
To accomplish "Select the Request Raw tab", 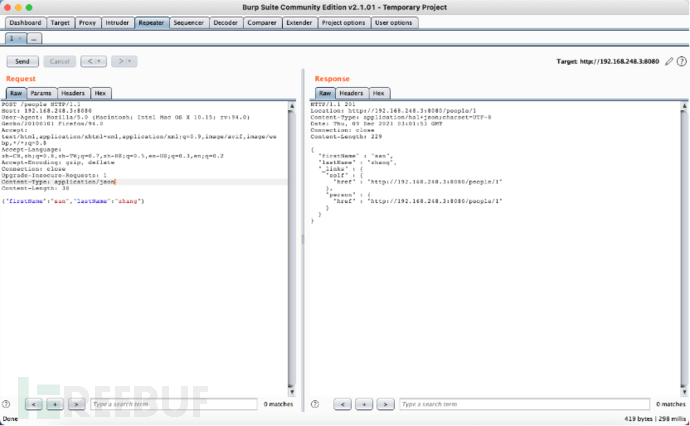I will (x=16, y=93).
